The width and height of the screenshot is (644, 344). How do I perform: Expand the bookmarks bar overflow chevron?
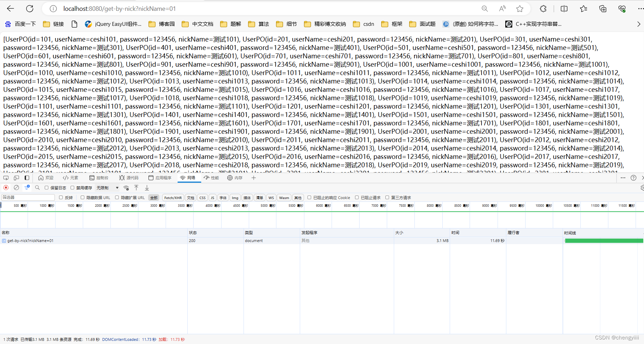639,24
